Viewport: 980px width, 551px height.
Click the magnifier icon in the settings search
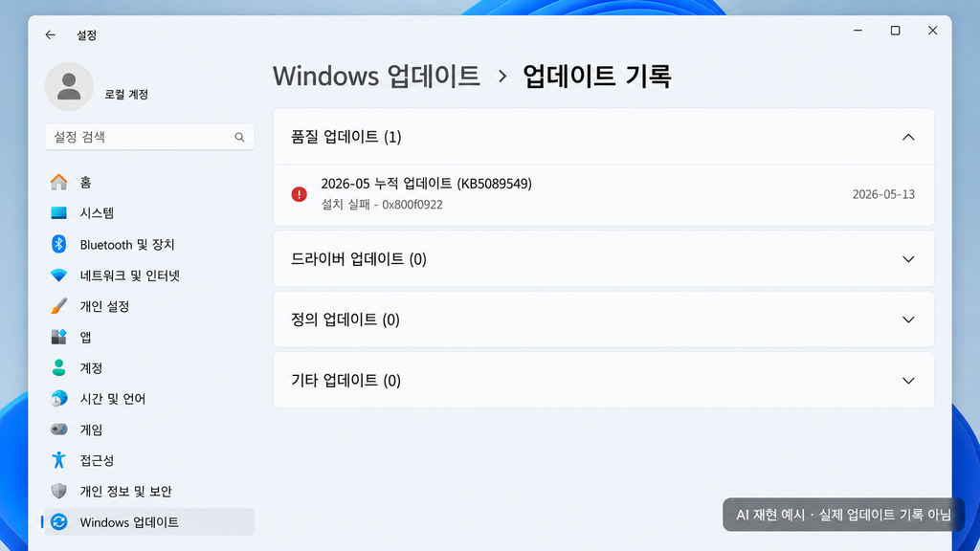click(239, 137)
